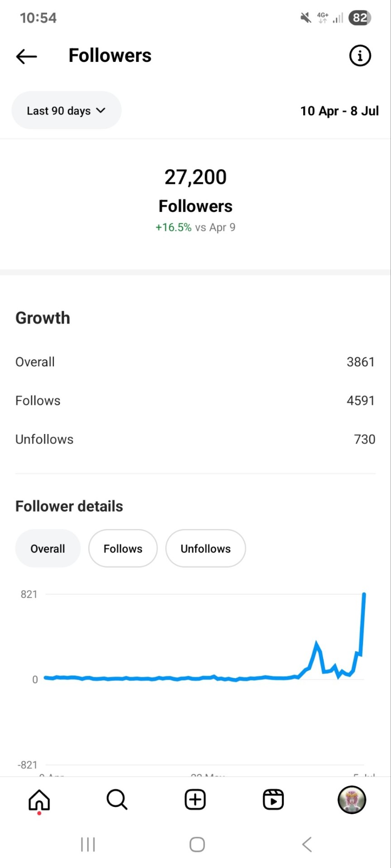Image resolution: width=391 pixels, height=868 pixels.
Task: Tap Android home button icon
Action: [197, 844]
